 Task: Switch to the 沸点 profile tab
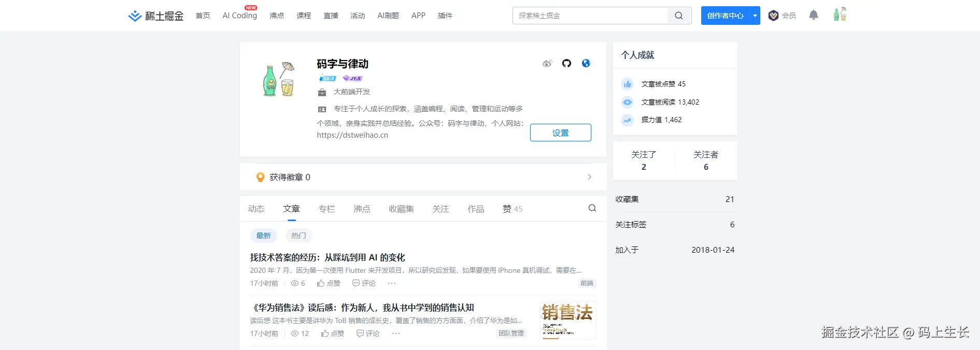362,209
